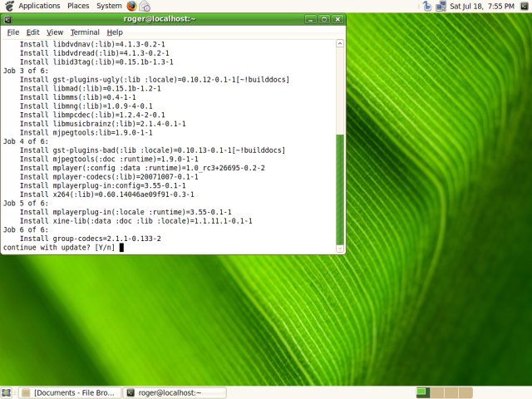532x399 pixels.
Task: Click the green scrollbar thumb in terminal
Action: 340,190
